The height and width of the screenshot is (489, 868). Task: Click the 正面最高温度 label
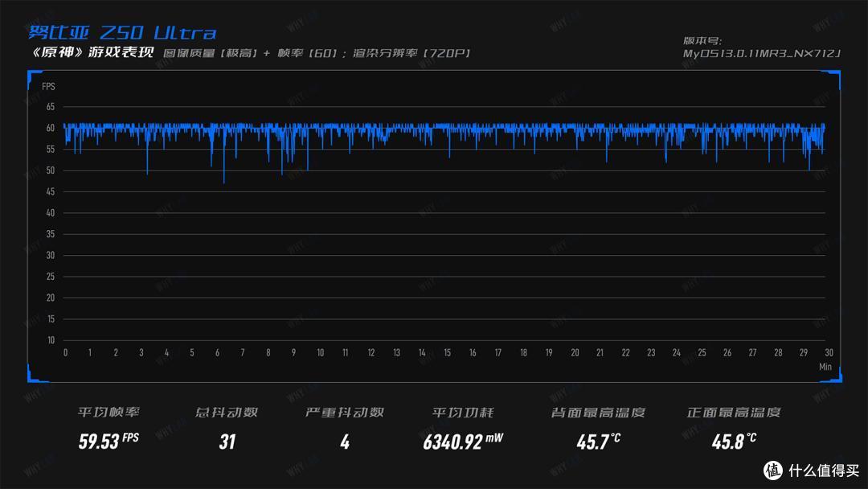(734, 413)
